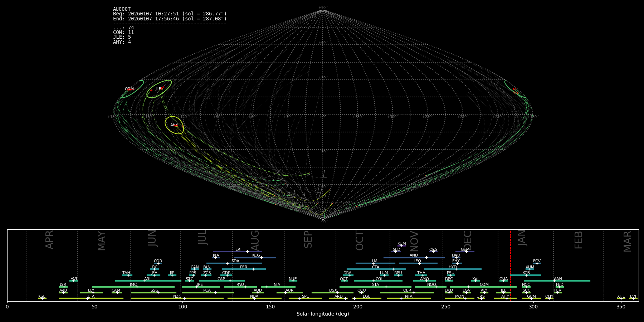This screenshot has width=644, height=322.
Task: Click the JAN month label
Action: pos(522,238)
